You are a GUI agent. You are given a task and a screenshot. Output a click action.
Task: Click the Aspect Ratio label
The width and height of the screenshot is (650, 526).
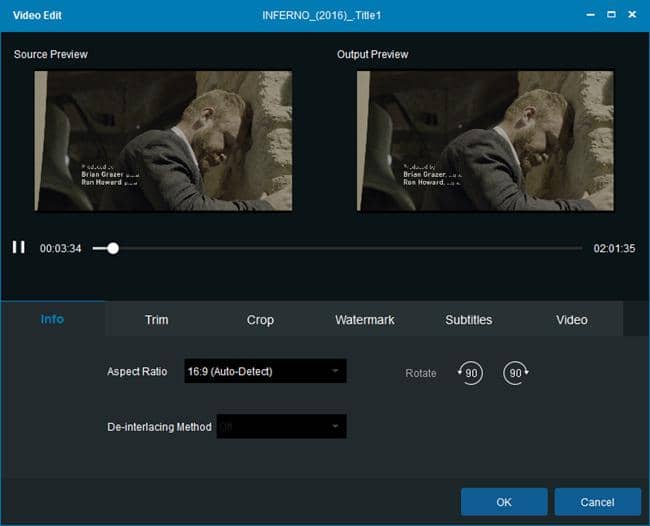coord(137,371)
